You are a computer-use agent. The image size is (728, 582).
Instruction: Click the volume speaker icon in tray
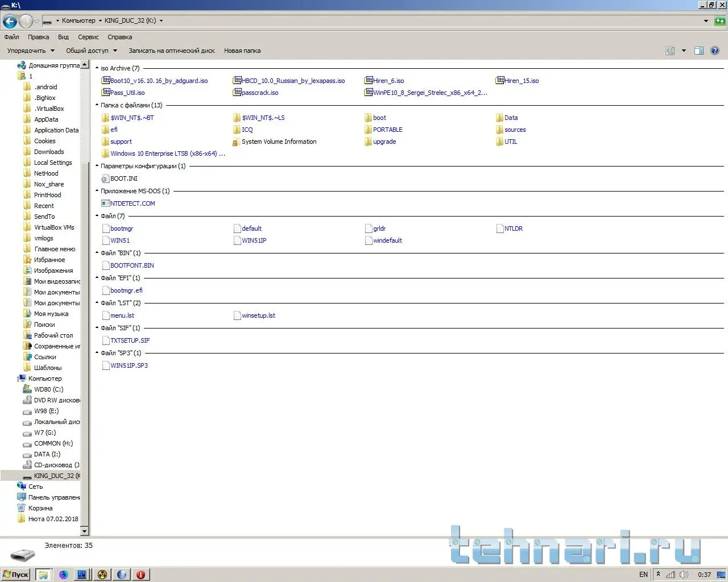[684, 575]
